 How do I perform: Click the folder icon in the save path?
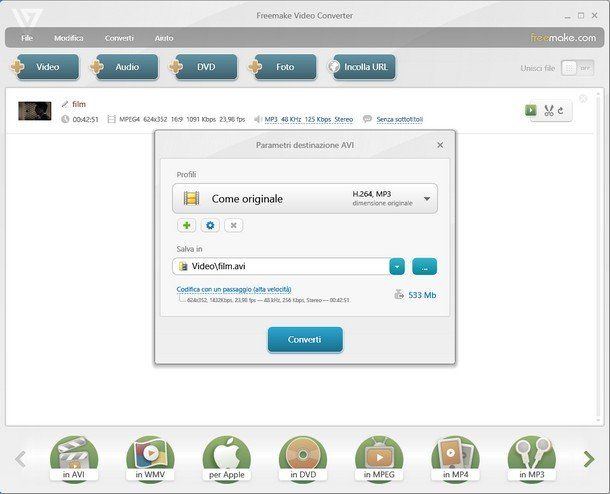click(x=182, y=266)
